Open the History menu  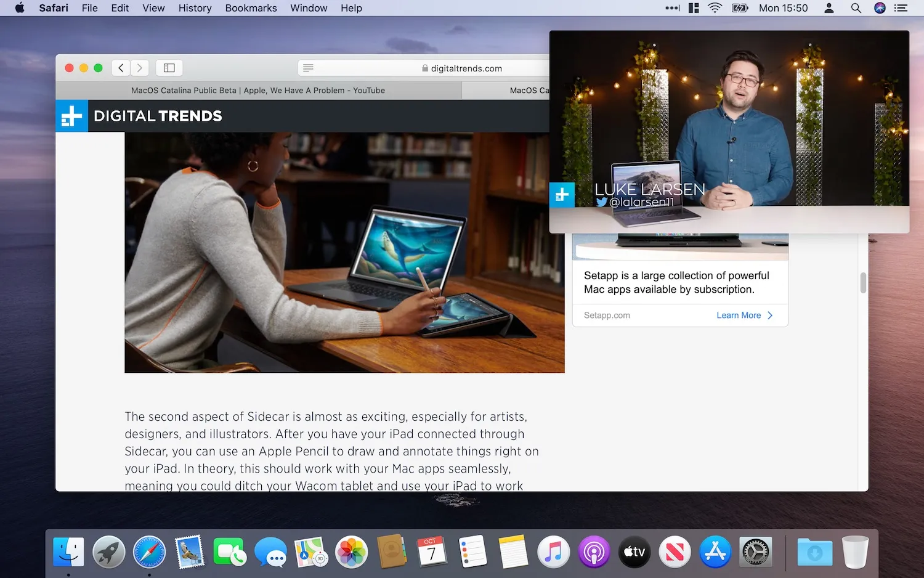pos(195,8)
